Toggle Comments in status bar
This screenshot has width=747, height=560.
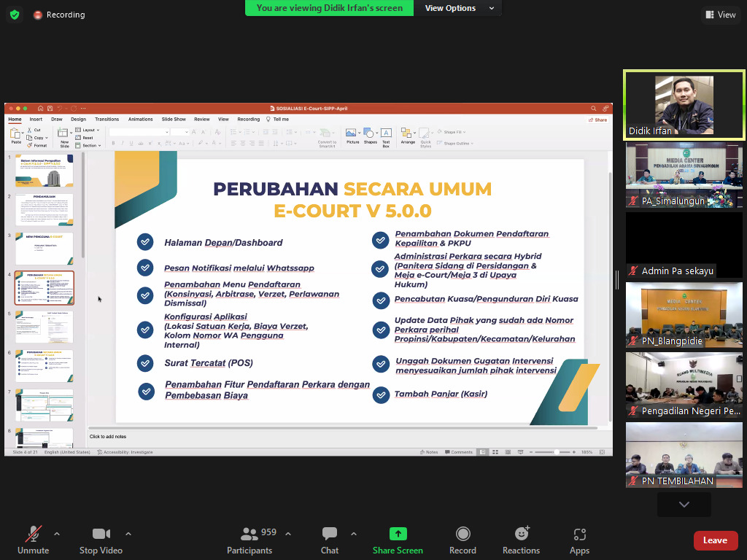click(x=459, y=452)
